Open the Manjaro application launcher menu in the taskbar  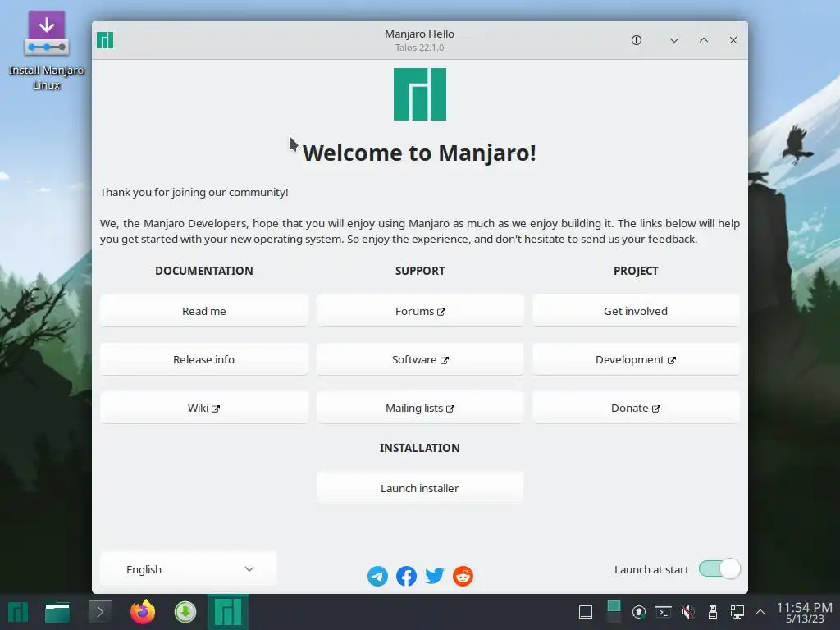pos(18,612)
